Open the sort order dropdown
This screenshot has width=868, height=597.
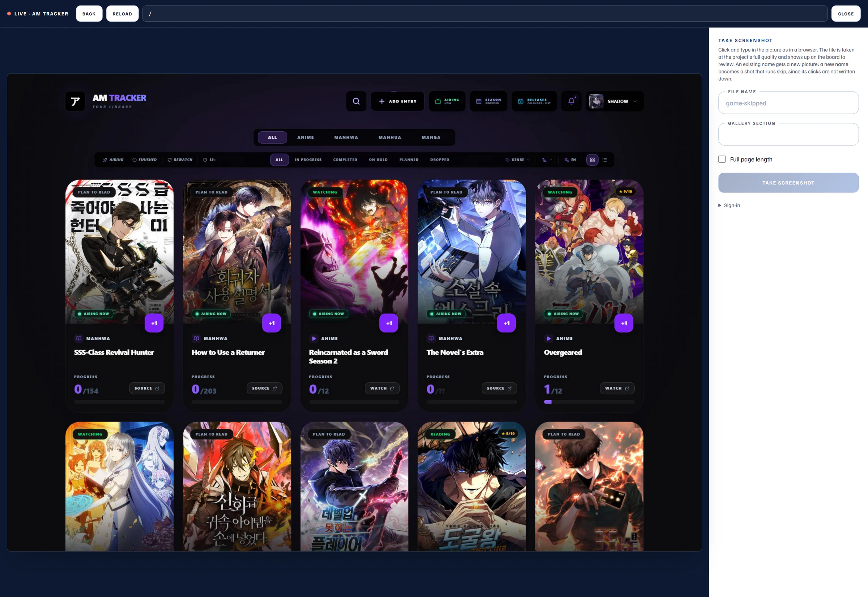click(547, 160)
